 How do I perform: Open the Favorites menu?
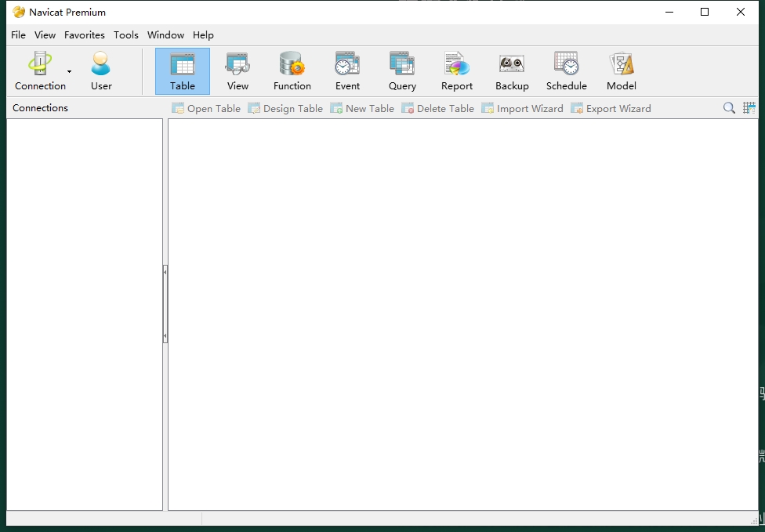(x=85, y=35)
